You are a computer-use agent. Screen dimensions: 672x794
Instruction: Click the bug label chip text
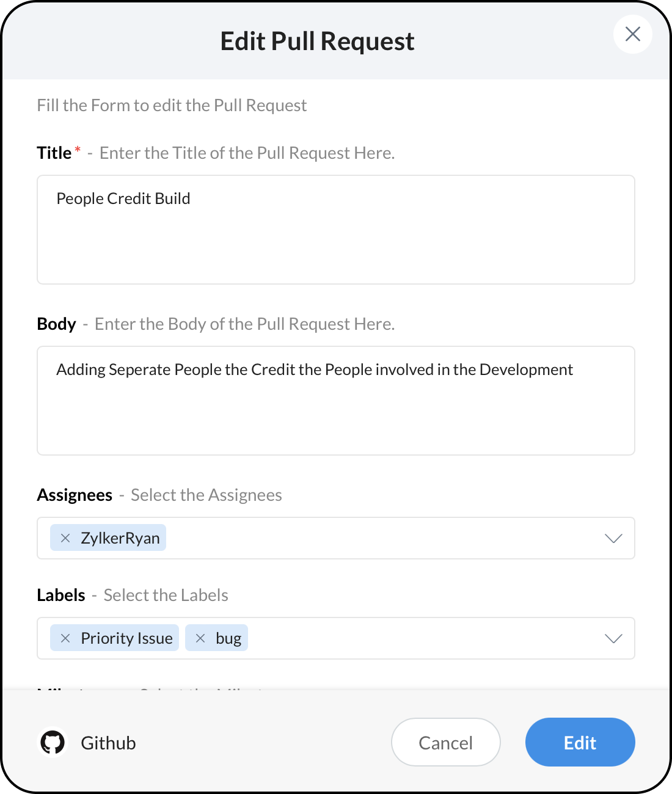[x=228, y=638]
